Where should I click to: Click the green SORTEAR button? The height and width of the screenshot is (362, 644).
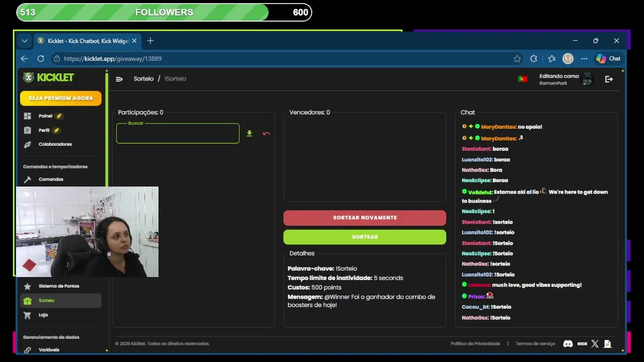[365, 237]
